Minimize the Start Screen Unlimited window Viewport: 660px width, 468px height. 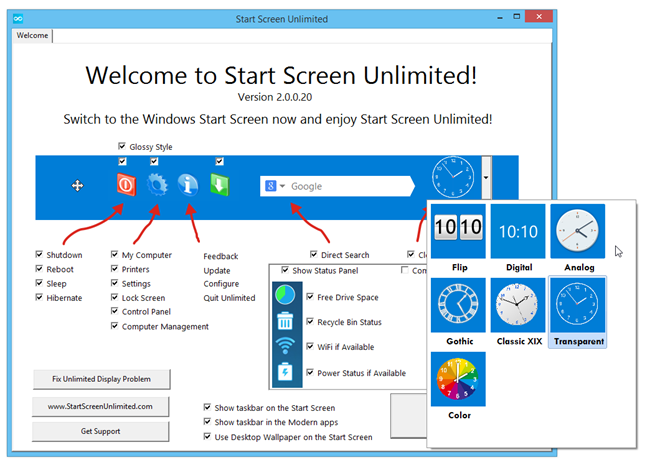(500, 17)
